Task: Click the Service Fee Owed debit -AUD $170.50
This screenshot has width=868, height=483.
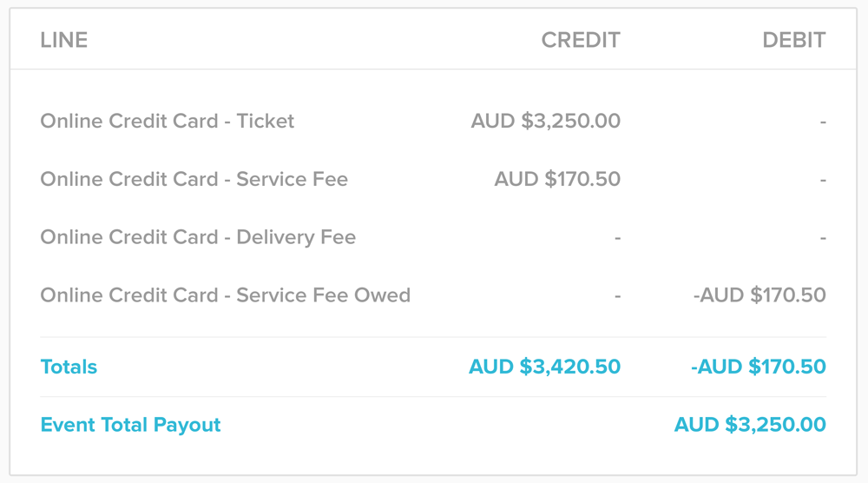Action: coord(759,295)
